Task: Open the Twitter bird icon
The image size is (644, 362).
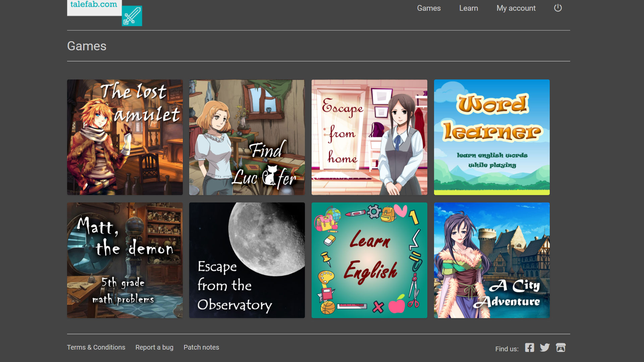Action: [545, 348]
